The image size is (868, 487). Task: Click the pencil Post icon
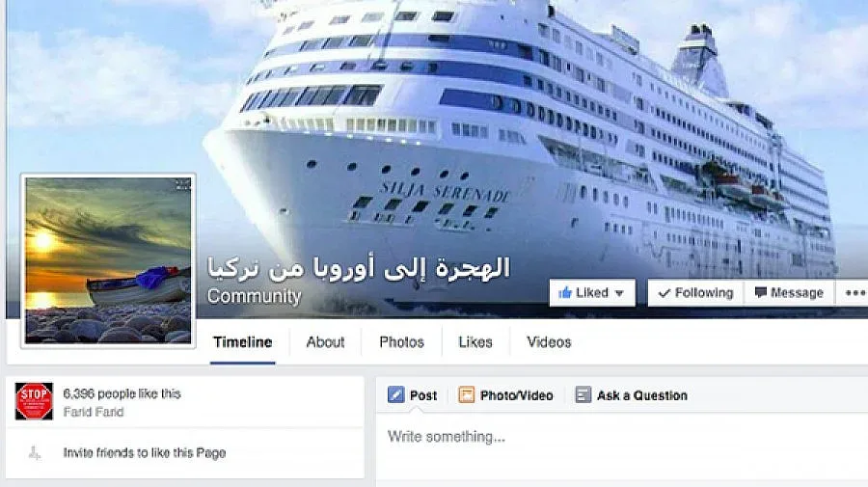[x=395, y=394]
